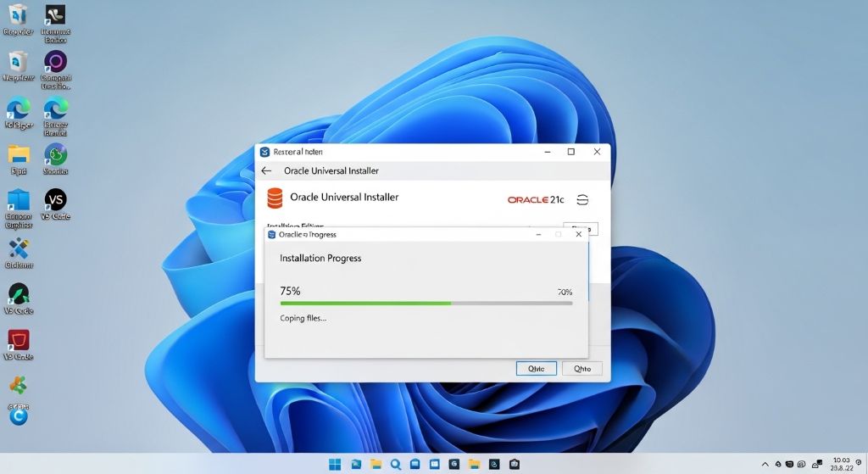Open the black VS Code desktop shortcut
Screen dimensions: 868x474
click(55, 200)
